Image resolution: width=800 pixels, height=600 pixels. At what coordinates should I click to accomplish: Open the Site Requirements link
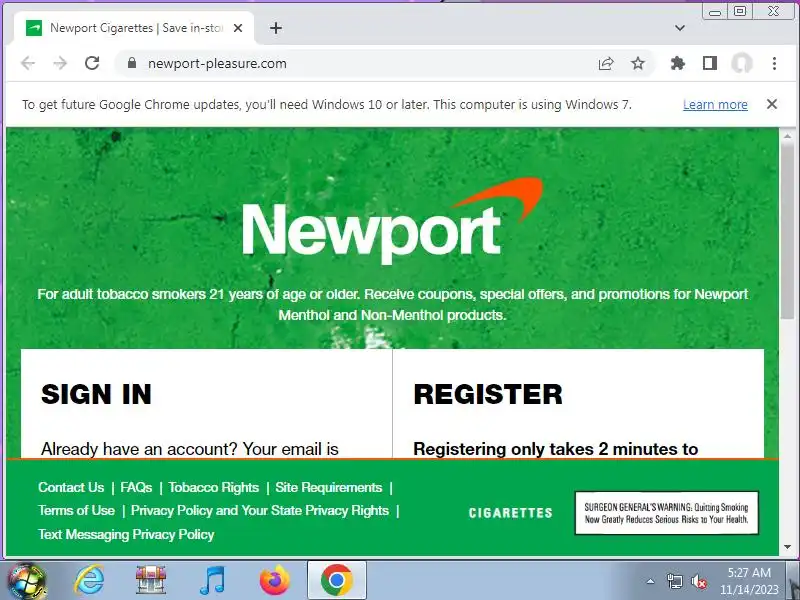point(329,487)
